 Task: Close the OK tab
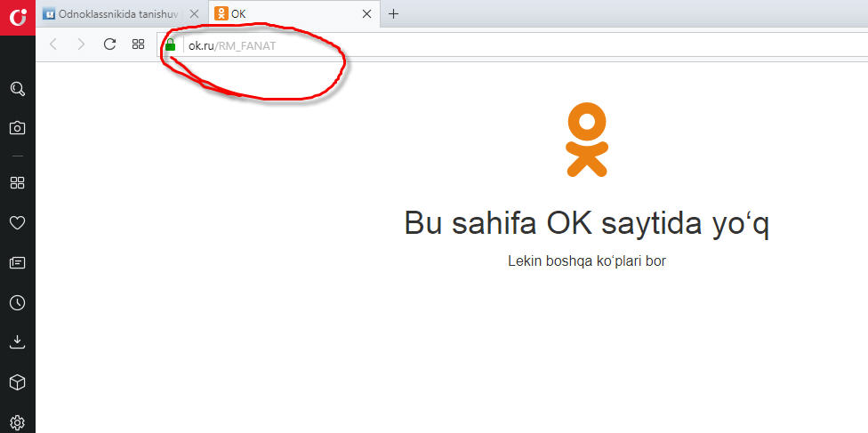[x=366, y=14]
